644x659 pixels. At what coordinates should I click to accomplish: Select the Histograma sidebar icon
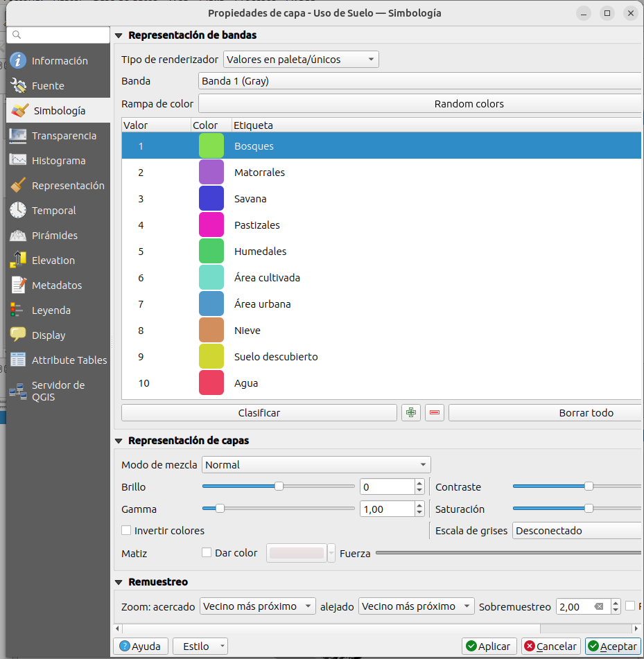[18, 161]
